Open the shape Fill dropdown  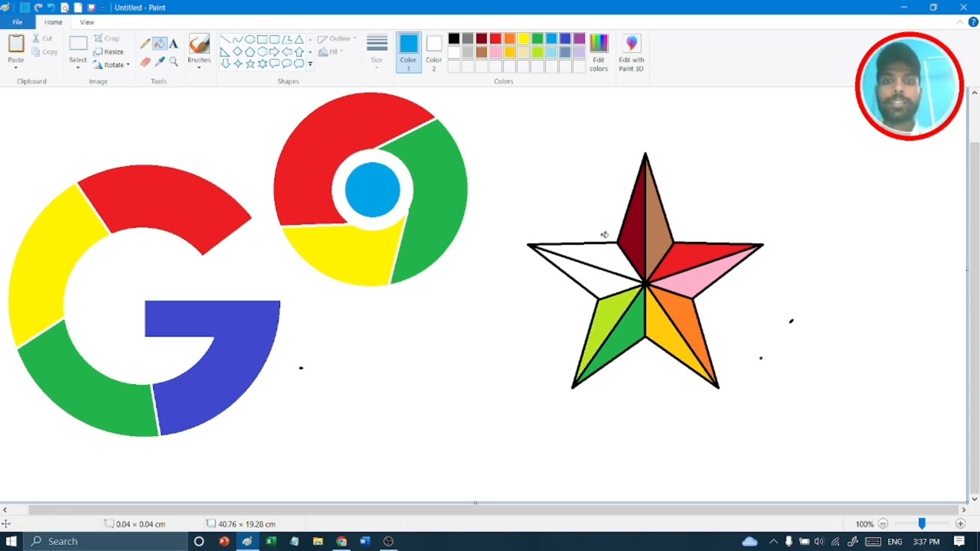point(332,51)
